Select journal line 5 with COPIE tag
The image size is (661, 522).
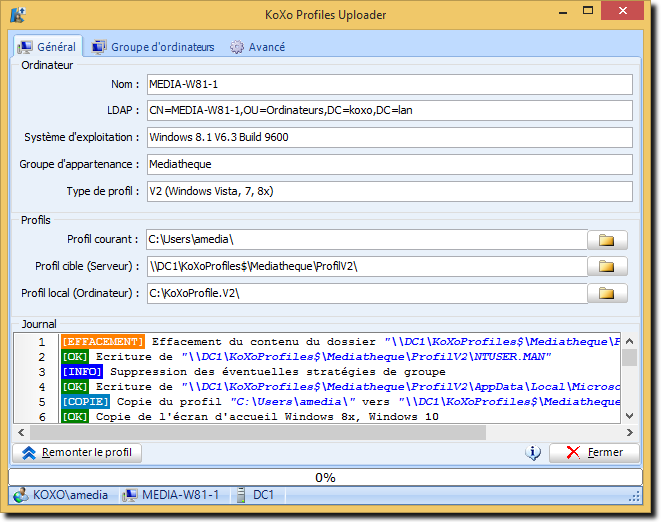pos(341,401)
